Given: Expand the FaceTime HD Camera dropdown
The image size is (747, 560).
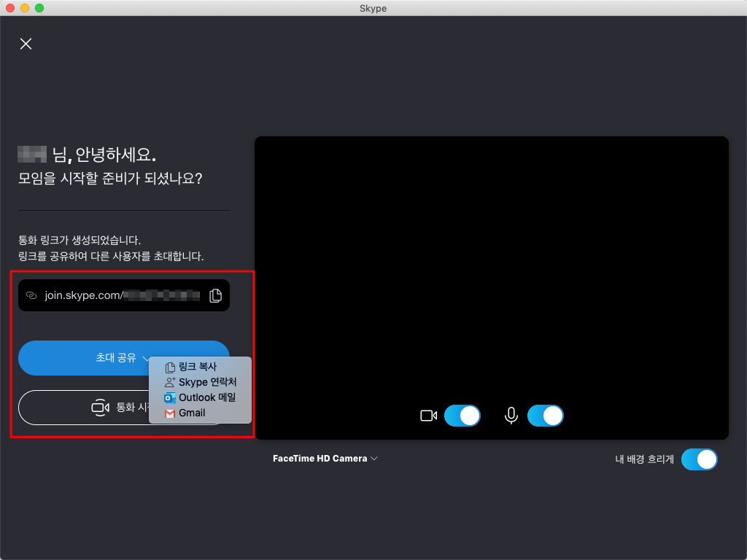Looking at the screenshot, I should coord(325,459).
